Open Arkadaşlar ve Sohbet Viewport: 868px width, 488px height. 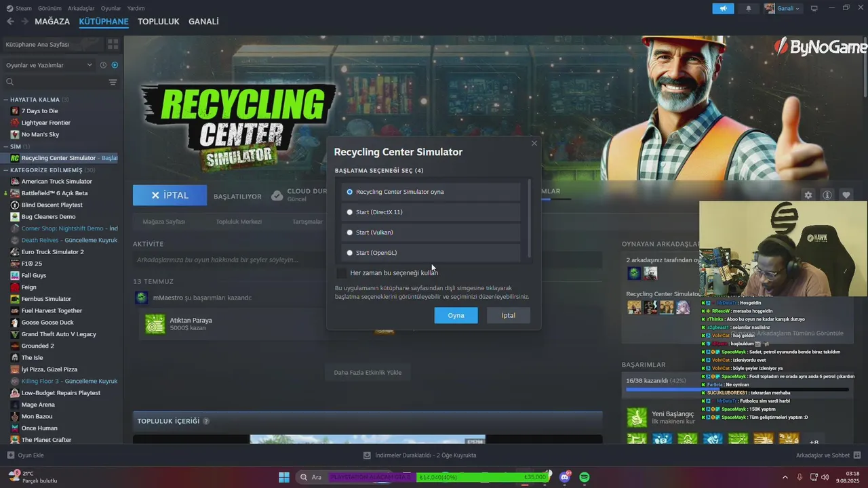[829, 455]
